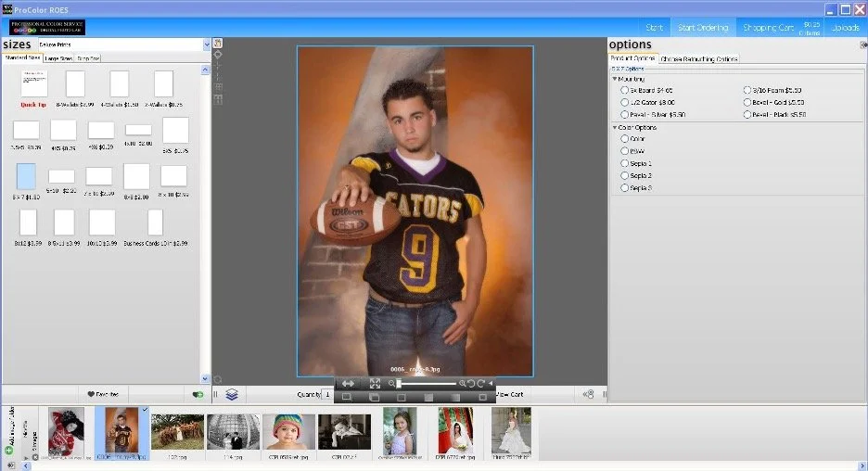Screen dimensions: 868x471
Task: Go to the Start Ordering tab
Action: coord(703,27)
